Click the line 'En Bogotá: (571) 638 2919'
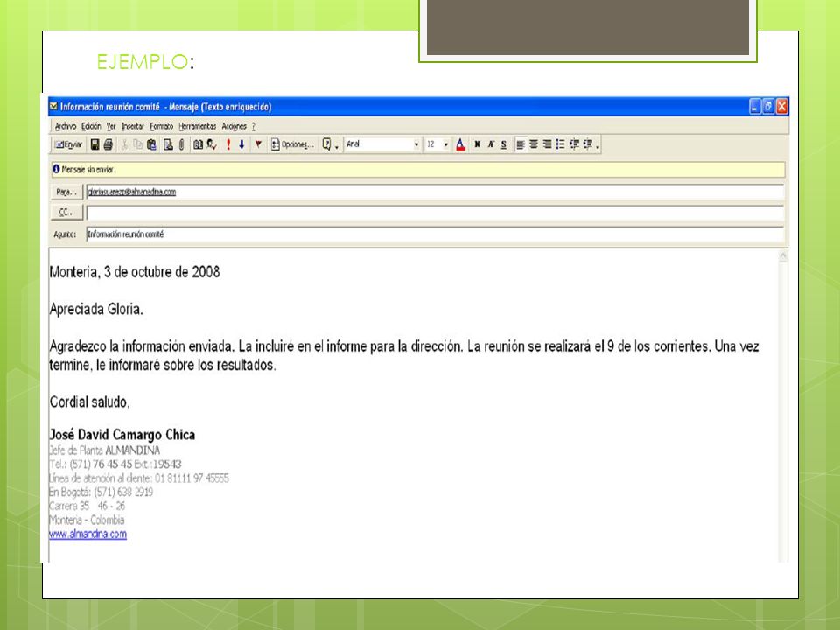This screenshot has height=630, width=840. [x=101, y=492]
